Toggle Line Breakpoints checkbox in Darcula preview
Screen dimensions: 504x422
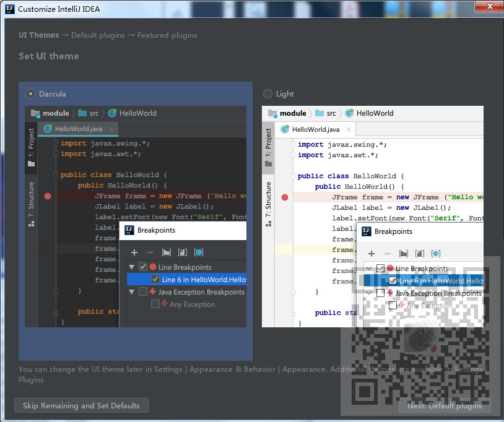(x=143, y=267)
